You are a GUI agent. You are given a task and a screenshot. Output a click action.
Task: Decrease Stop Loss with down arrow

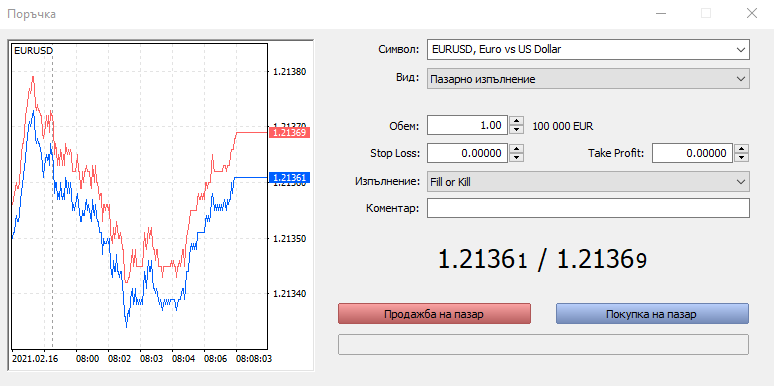[x=516, y=157]
